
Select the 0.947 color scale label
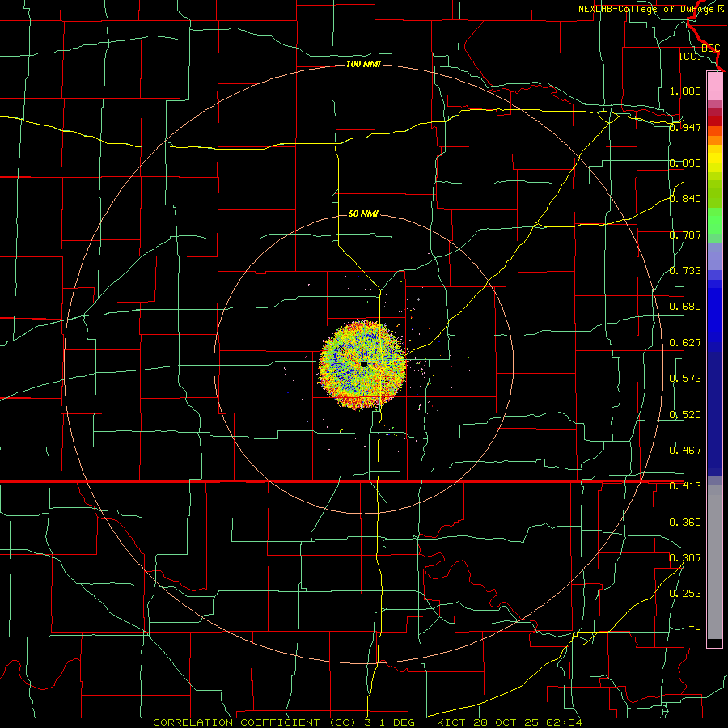685,127
